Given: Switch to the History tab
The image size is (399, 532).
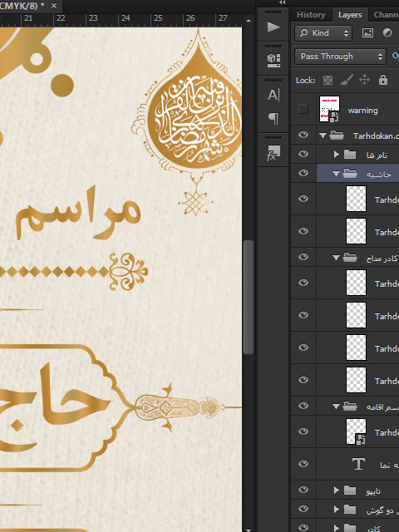Looking at the screenshot, I should click(311, 15).
